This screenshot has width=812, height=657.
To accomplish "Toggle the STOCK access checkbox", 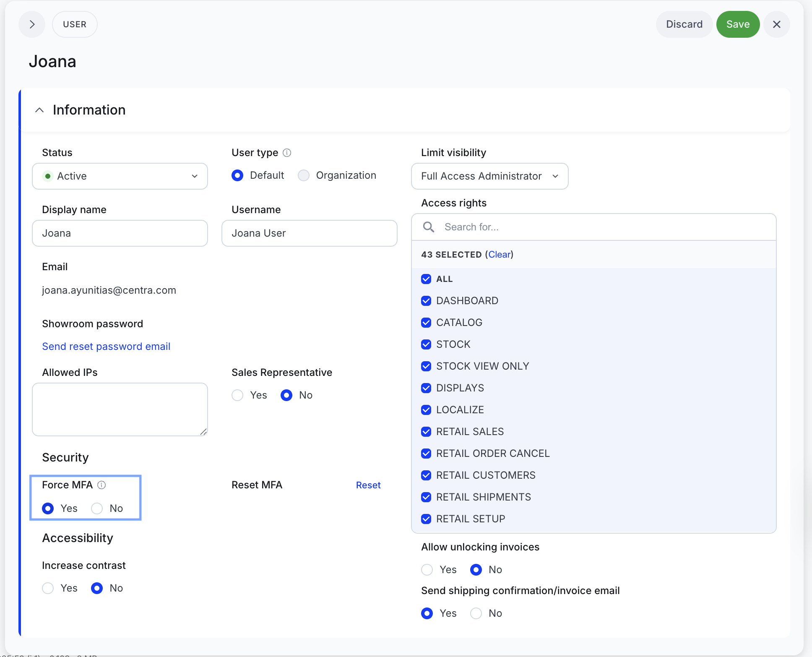I will [x=426, y=344].
